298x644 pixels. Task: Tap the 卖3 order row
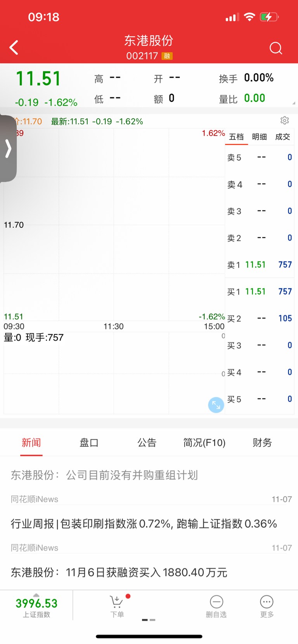coord(260,211)
